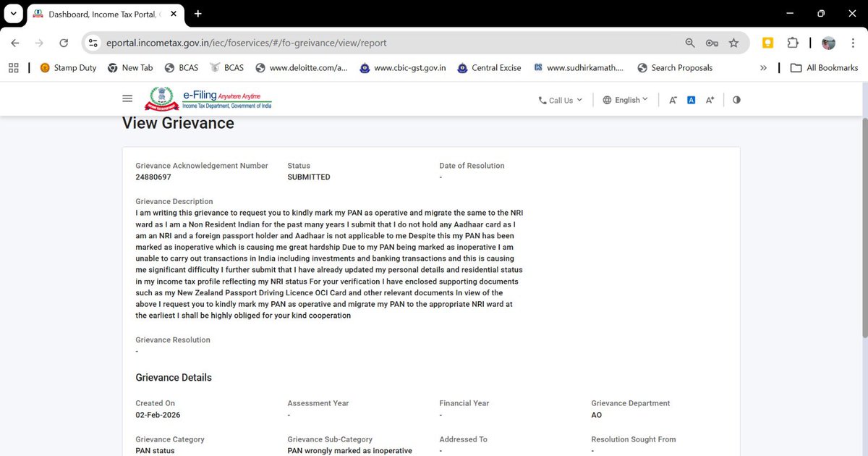Open the All Bookmarks folder
The width and height of the screenshot is (868, 456).
824,67
